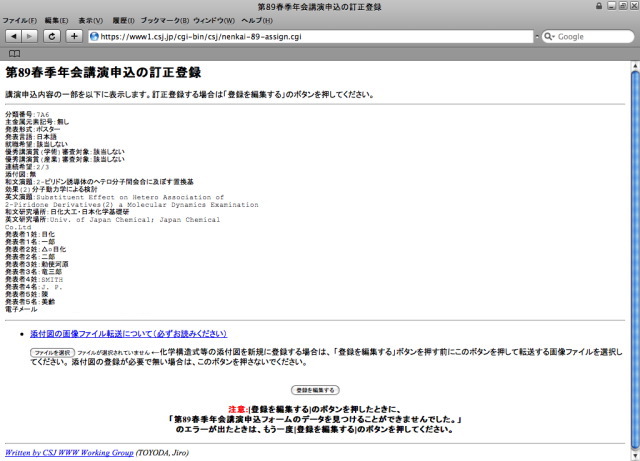The width and height of the screenshot is (640, 461).
Task: Click the plus add-bookmark button
Action: [74, 36]
